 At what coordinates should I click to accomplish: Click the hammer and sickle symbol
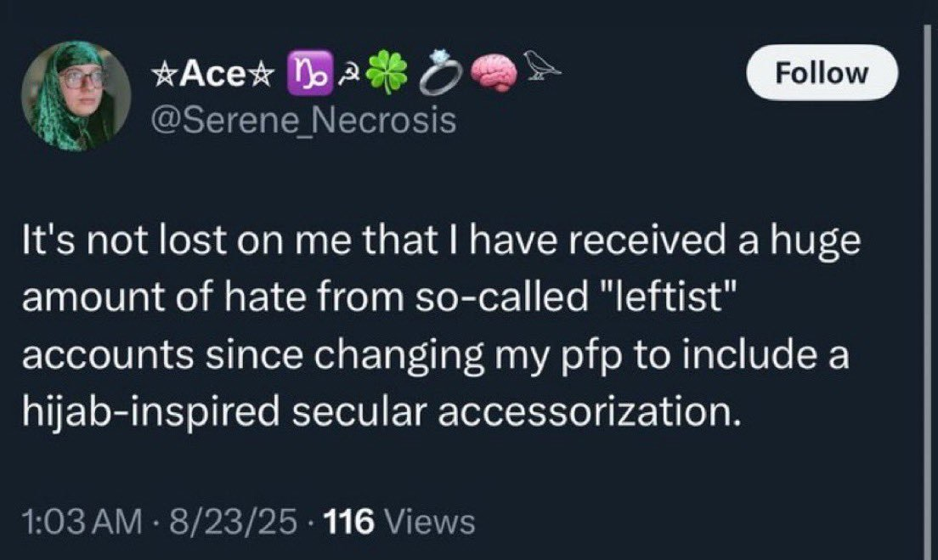click(x=348, y=73)
